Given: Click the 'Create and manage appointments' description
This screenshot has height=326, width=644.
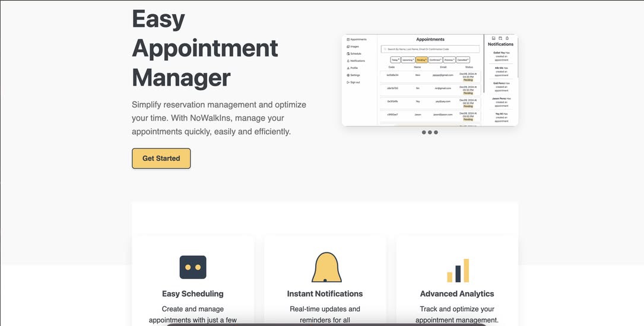Looking at the screenshot, I should point(193,315).
